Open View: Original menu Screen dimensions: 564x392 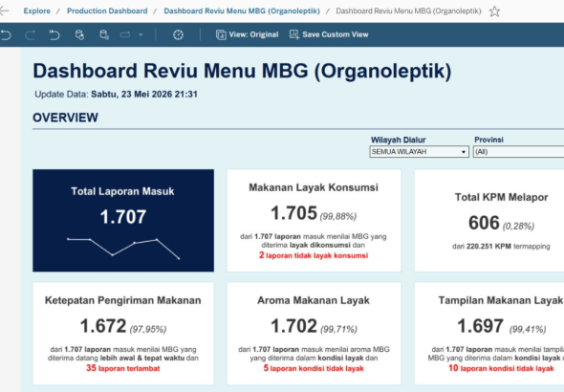tap(248, 34)
